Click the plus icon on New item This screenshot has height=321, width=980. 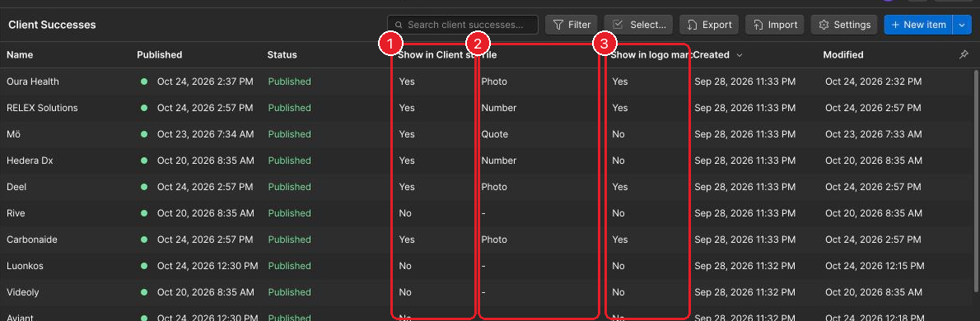(896, 25)
